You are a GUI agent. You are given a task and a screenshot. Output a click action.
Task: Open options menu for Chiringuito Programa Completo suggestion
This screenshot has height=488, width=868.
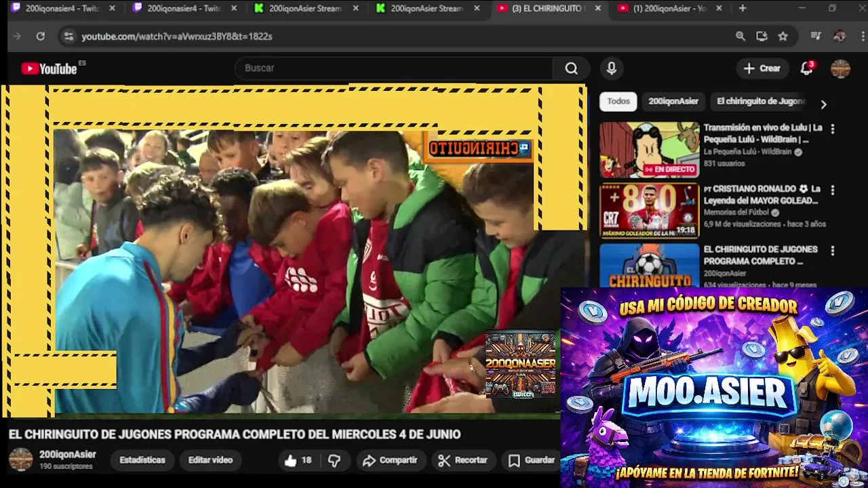[833, 251]
